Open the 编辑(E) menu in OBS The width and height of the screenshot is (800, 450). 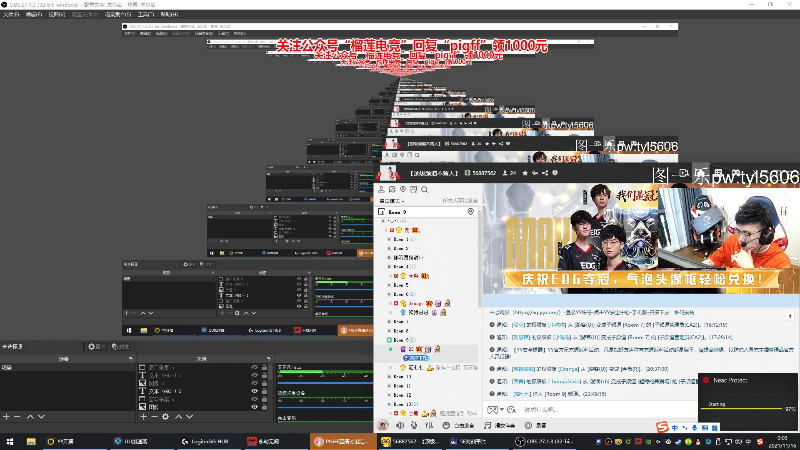pyautogui.click(x=34, y=15)
